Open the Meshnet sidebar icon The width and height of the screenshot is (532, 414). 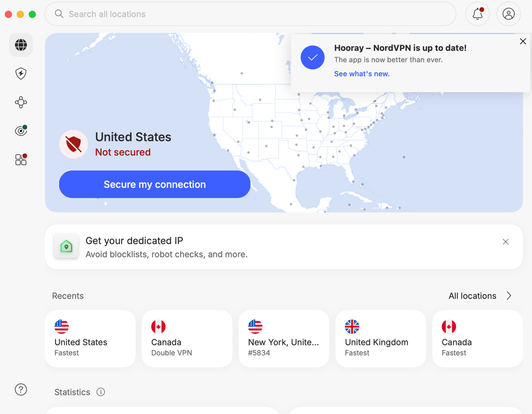point(21,102)
